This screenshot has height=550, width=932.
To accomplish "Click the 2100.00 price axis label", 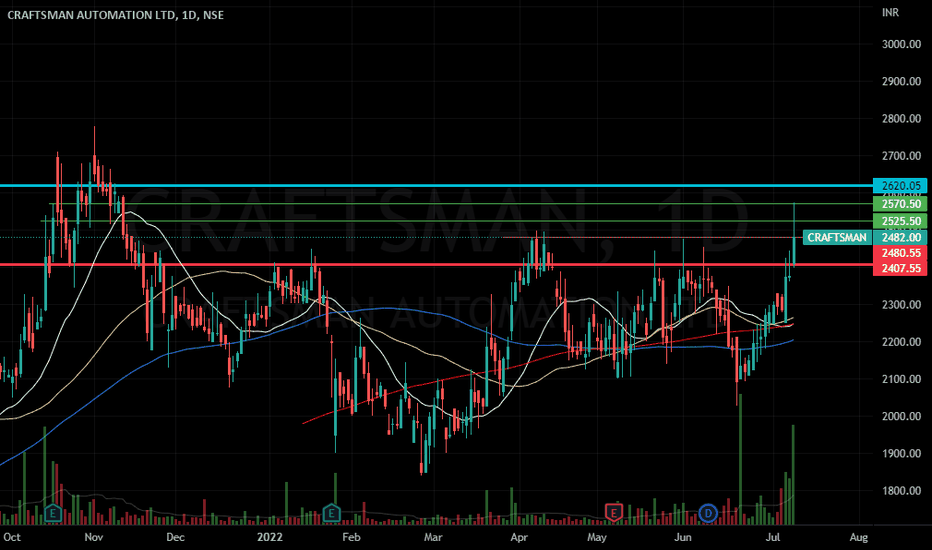I will (x=901, y=379).
